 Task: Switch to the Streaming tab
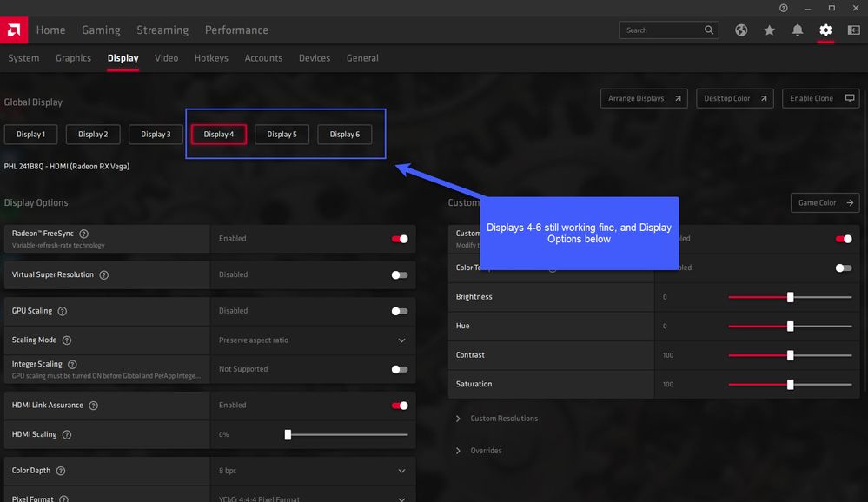[162, 30]
